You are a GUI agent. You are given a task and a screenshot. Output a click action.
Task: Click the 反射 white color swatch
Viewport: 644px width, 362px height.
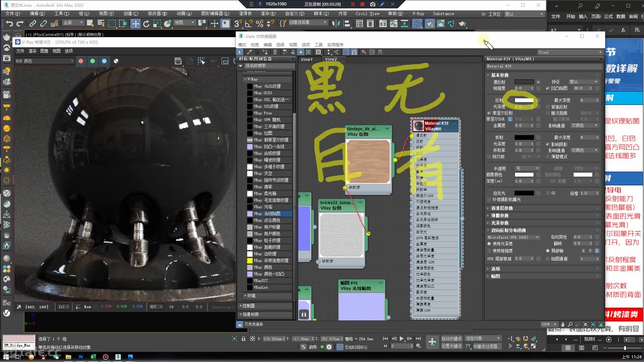524,100
